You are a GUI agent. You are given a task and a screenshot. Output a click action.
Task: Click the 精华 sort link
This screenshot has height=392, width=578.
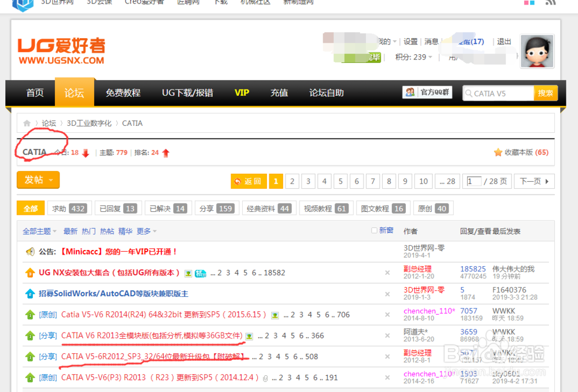click(x=125, y=232)
